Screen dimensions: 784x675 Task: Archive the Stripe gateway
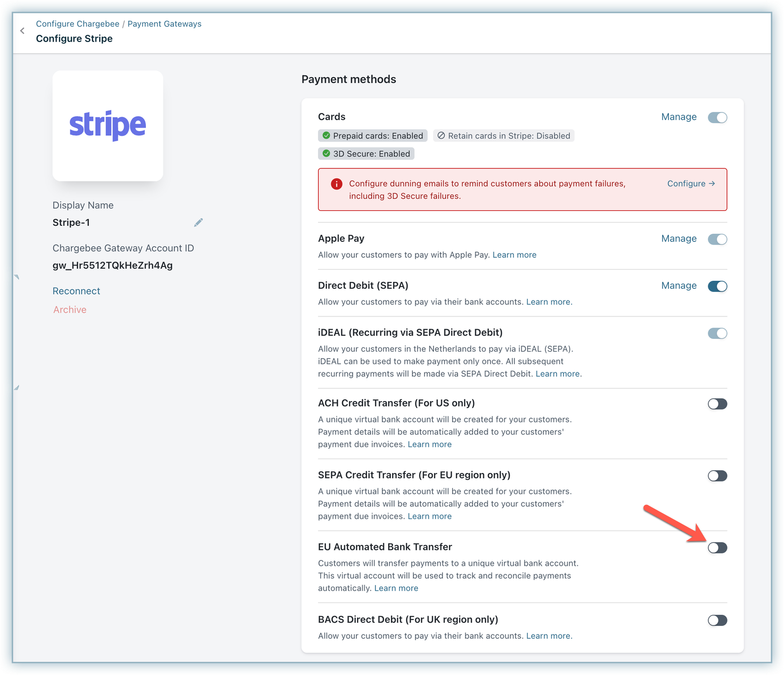[70, 310]
